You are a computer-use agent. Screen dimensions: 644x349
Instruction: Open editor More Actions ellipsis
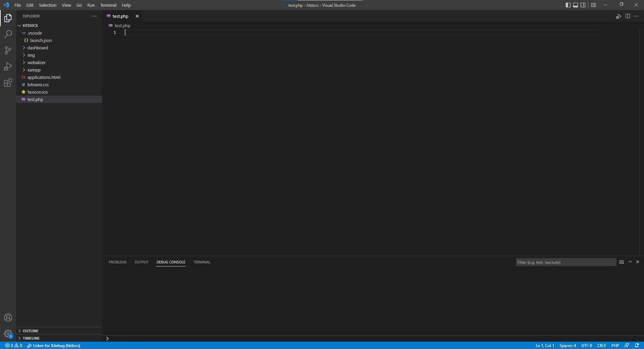636,16
